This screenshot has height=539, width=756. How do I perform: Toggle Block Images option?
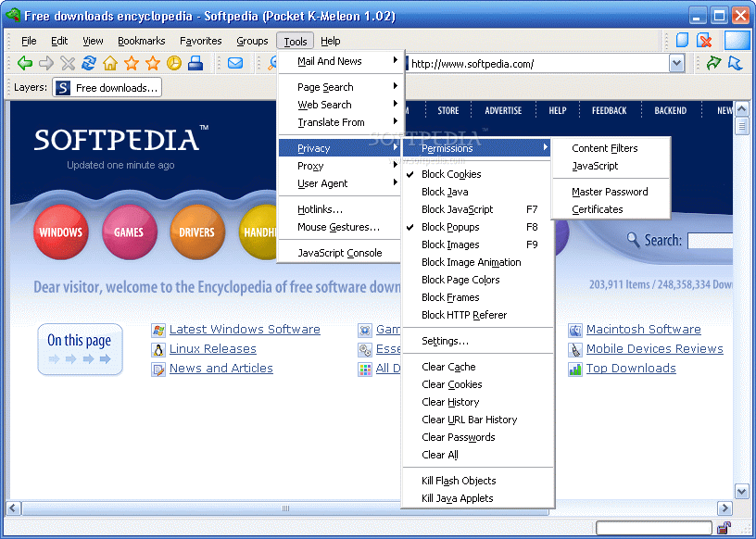tap(477, 244)
